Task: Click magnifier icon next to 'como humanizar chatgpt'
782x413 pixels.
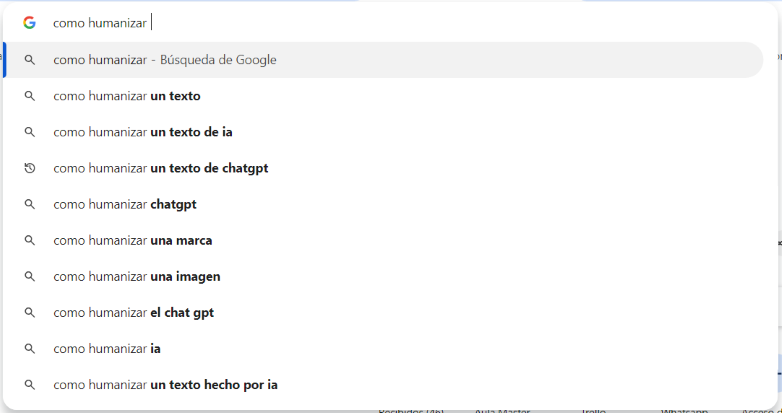Action: [30, 205]
